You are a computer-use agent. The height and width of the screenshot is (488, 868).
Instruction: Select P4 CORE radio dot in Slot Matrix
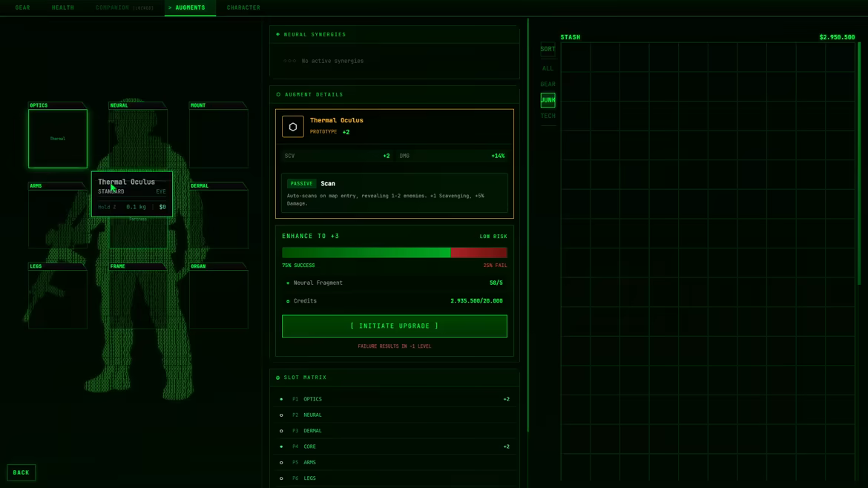(x=281, y=446)
